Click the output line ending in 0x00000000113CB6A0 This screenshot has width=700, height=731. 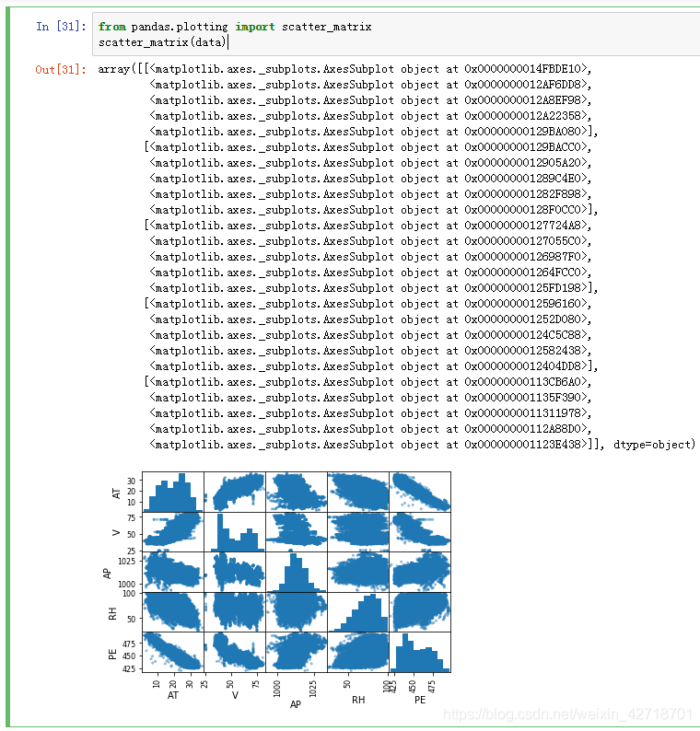click(x=367, y=382)
